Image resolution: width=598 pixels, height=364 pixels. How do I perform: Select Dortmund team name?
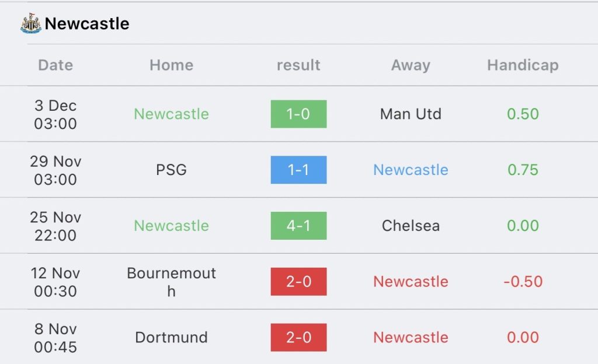click(171, 337)
